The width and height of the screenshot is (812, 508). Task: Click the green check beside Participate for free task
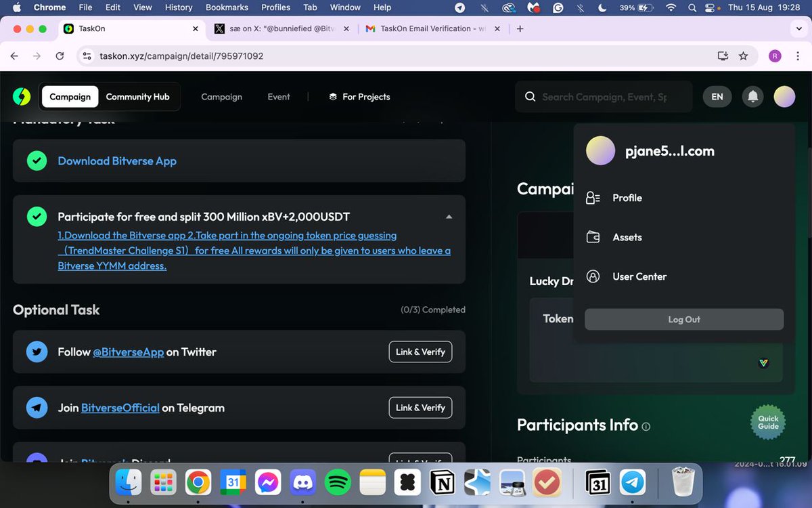coord(37,217)
